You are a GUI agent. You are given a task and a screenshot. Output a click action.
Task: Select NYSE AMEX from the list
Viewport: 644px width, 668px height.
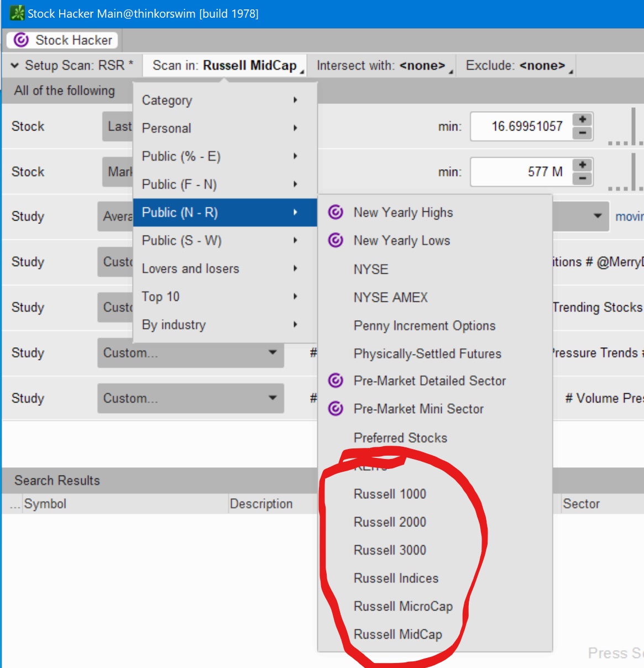[x=435, y=298]
